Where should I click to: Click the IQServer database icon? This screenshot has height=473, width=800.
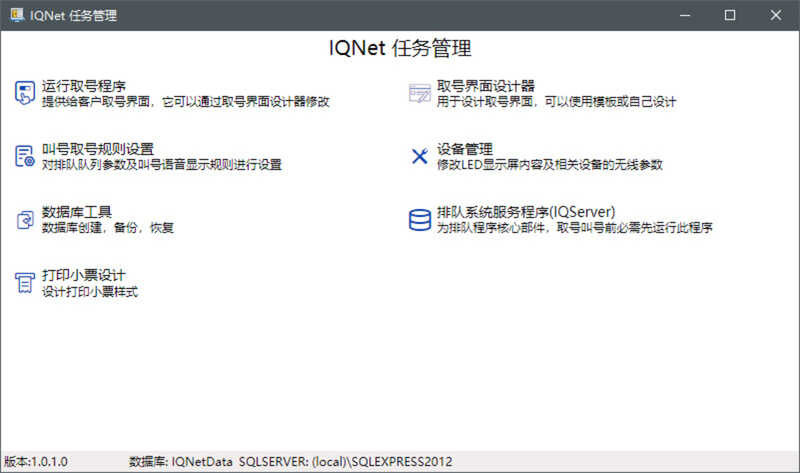tap(419, 220)
